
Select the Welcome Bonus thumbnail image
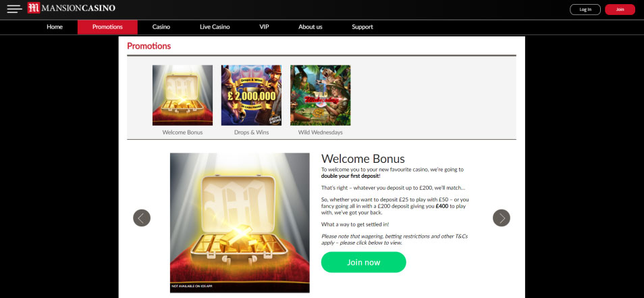182,95
